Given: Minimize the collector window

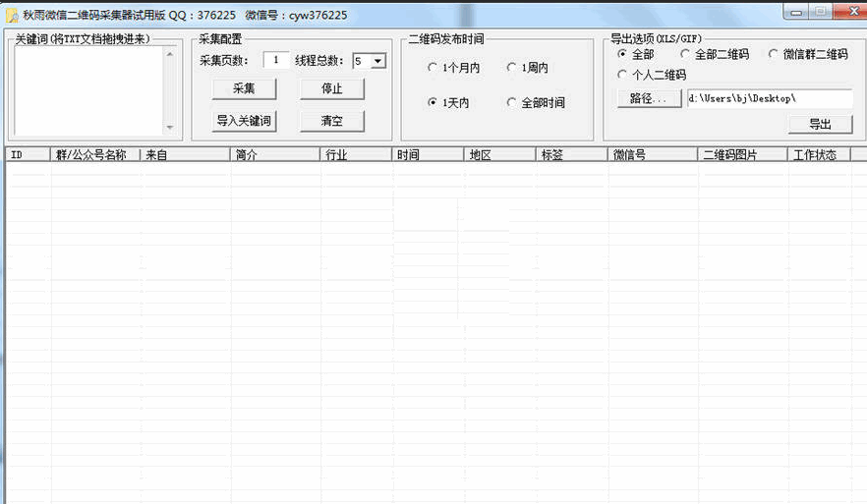Looking at the screenshot, I should pos(796,12).
